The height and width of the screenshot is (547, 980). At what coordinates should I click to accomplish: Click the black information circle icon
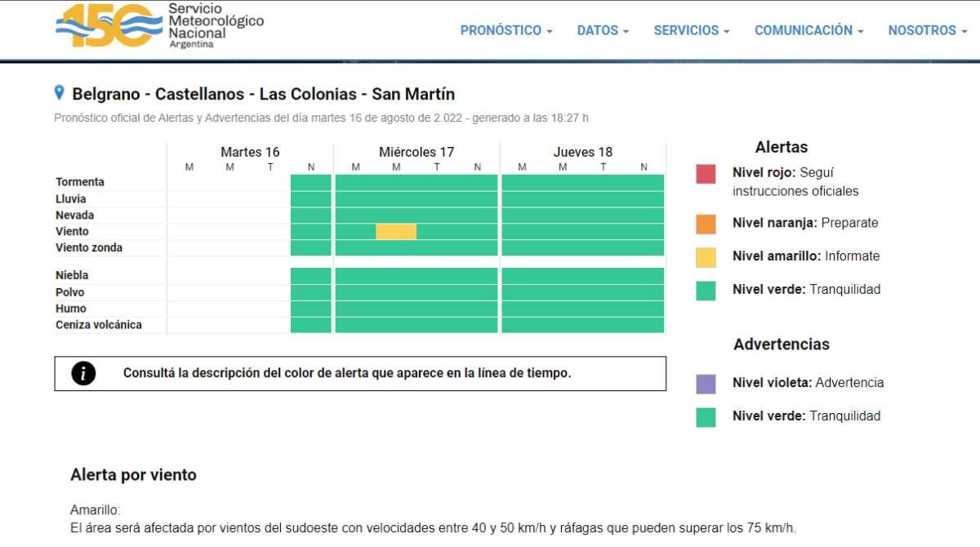[83, 373]
